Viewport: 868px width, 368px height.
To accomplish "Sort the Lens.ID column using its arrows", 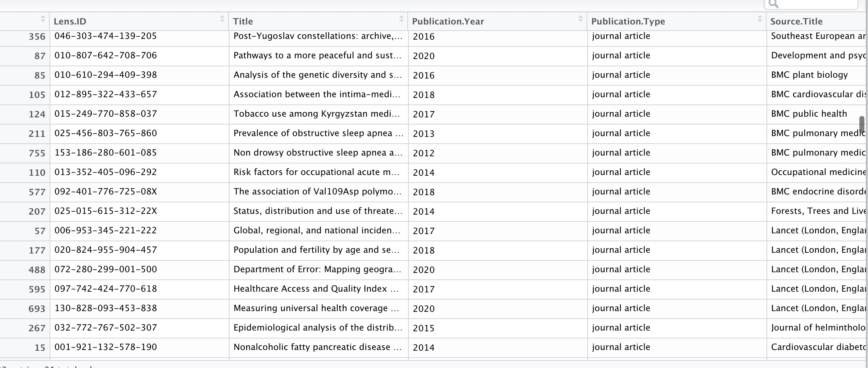I will click(222, 19).
